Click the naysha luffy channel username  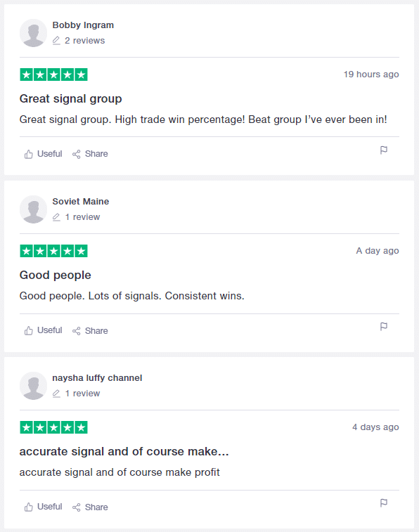pos(97,378)
